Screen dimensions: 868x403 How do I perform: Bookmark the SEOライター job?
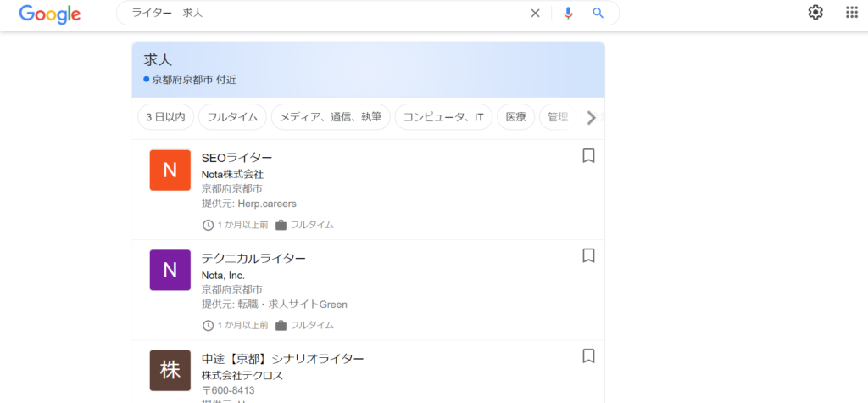pos(588,156)
